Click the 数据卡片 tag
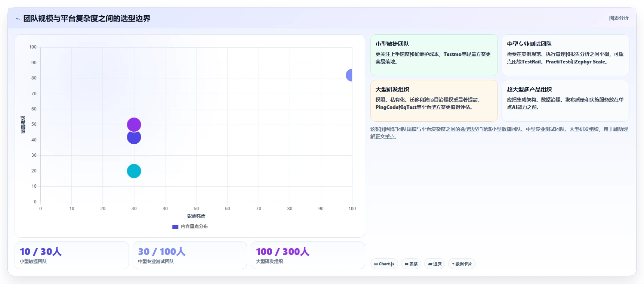This screenshot has width=644, height=284. [462, 264]
